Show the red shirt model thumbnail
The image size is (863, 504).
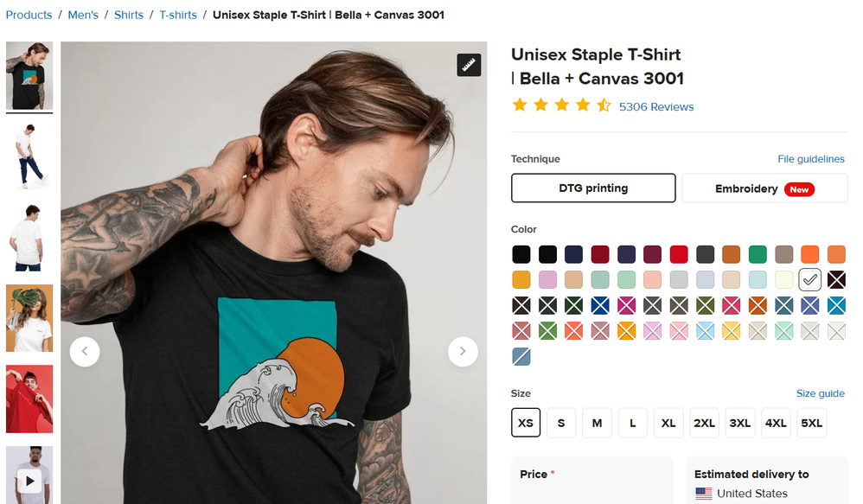(29, 399)
